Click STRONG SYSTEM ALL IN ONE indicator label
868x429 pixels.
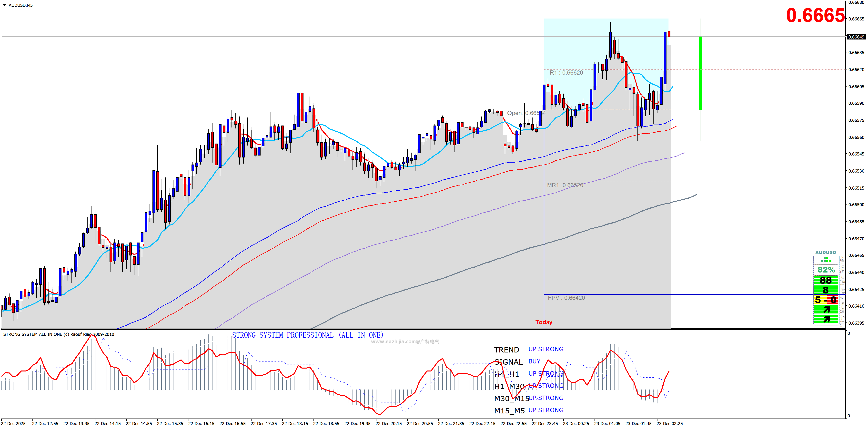(59, 334)
